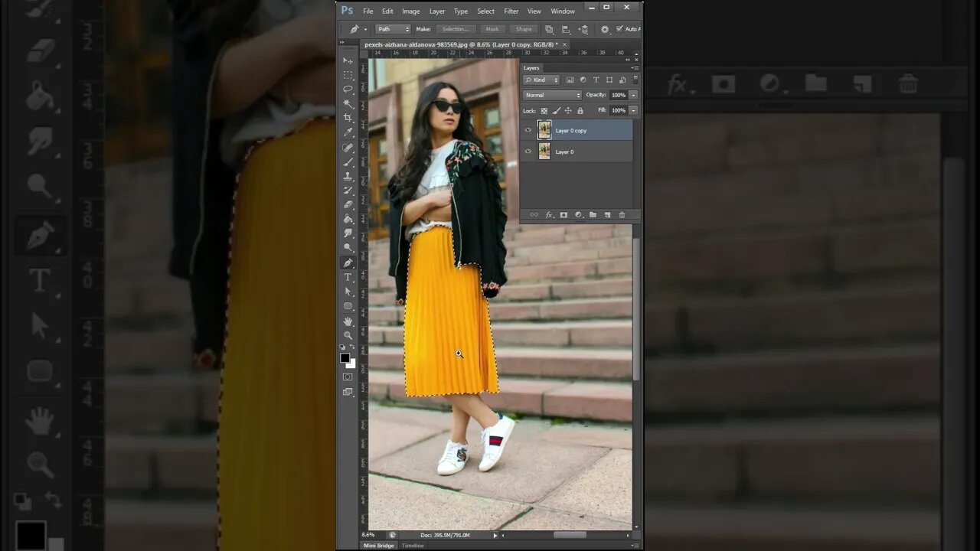Select the Rectangular Marquee tool
The image size is (980, 551).
[x=348, y=75]
